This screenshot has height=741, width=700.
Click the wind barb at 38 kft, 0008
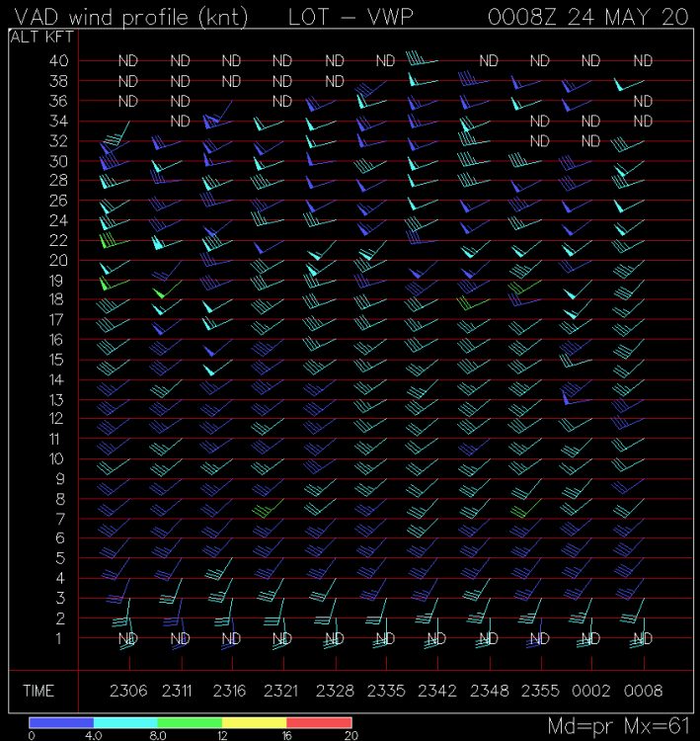tap(628, 85)
